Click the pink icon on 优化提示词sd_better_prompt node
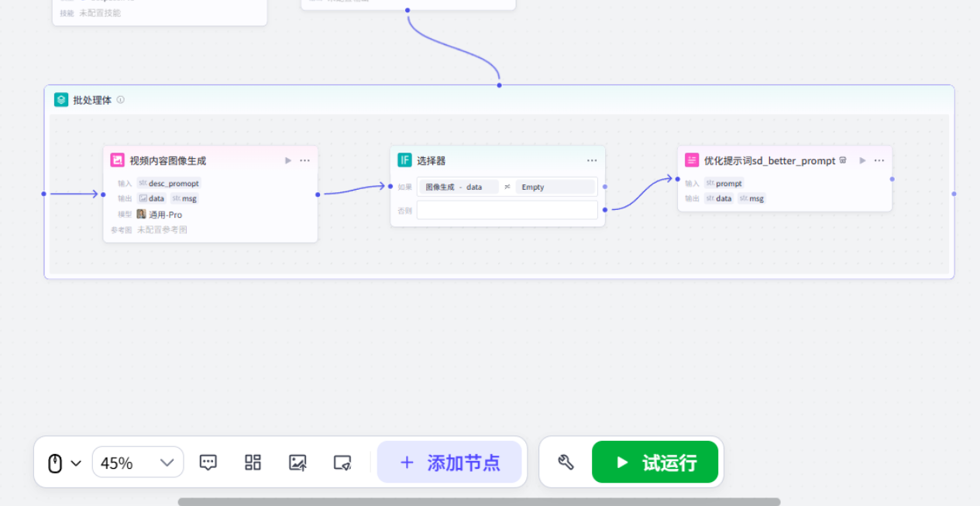Viewport: 980px width, 506px height. [x=691, y=160]
